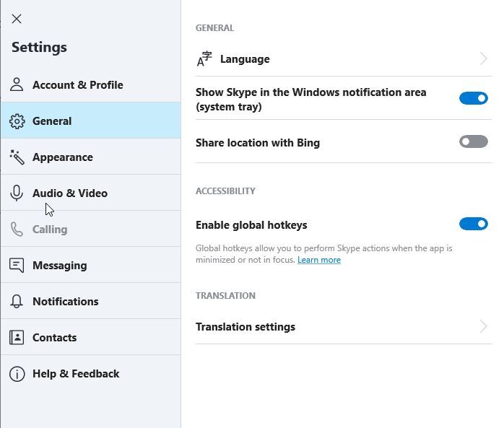Expand the Language chevron arrow
The width and height of the screenshot is (504, 428).
[x=484, y=58]
